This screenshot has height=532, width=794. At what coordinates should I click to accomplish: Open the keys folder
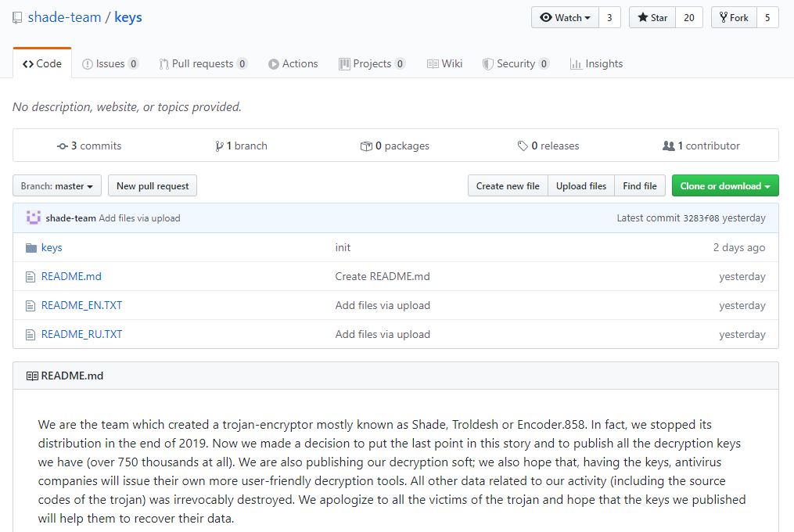pos(52,247)
